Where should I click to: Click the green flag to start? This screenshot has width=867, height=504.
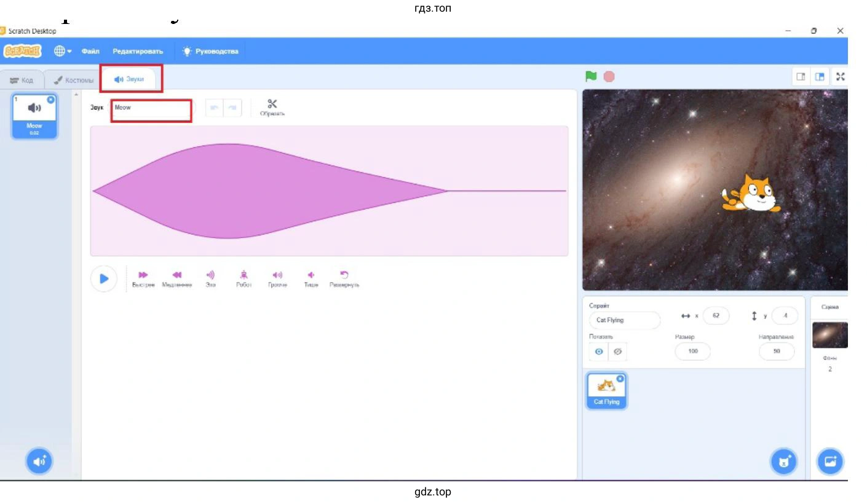pyautogui.click(x=591, y=77)
